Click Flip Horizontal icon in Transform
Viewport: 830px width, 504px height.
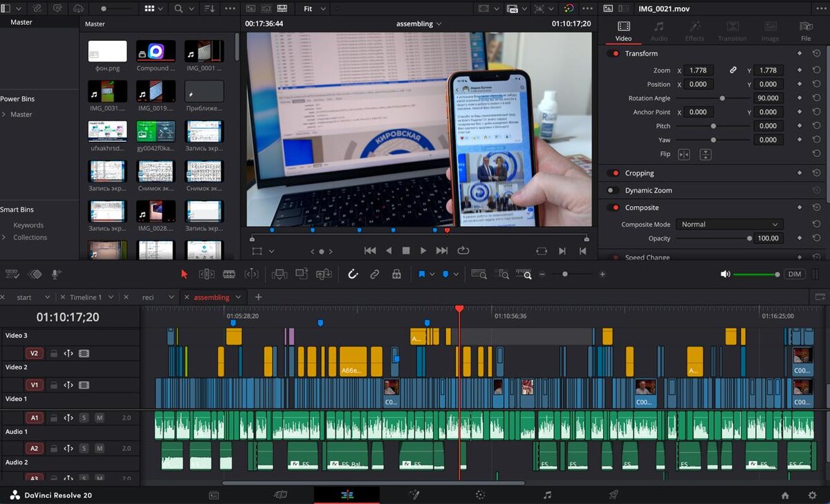click(x=683, y=154)
